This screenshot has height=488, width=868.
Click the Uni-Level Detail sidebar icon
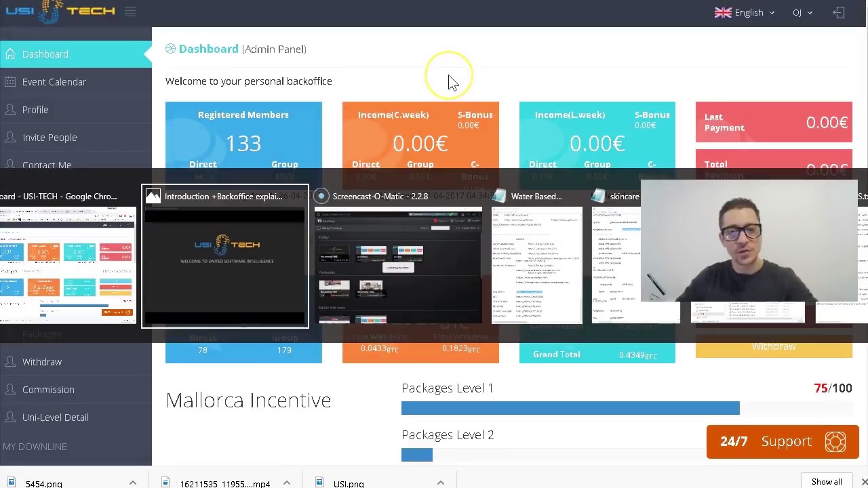click(x=10, y=418)
